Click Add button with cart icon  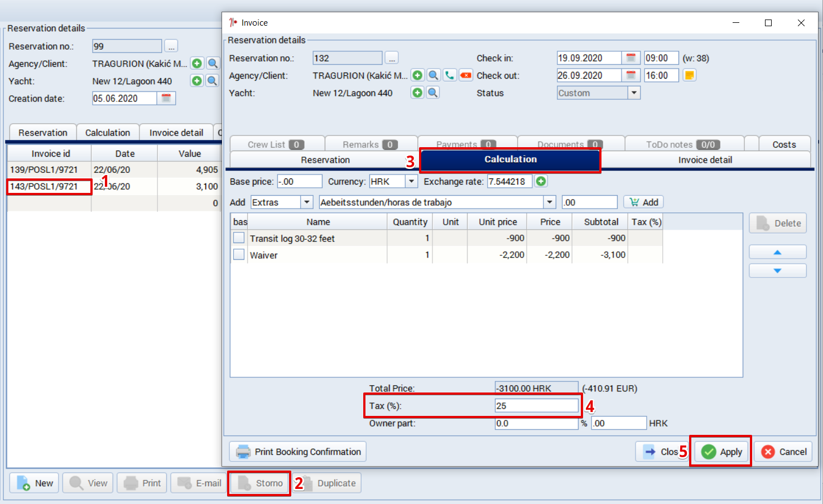coord(644,202)
